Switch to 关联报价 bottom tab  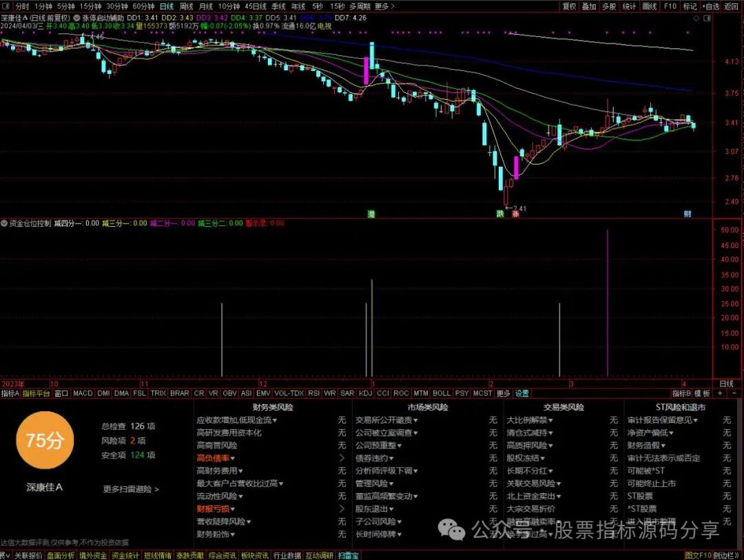pyautogui.click(x=28, y=555)
